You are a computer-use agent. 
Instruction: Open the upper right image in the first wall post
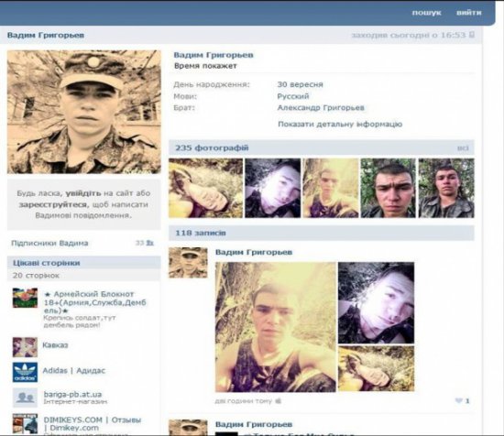coord(376,302)
